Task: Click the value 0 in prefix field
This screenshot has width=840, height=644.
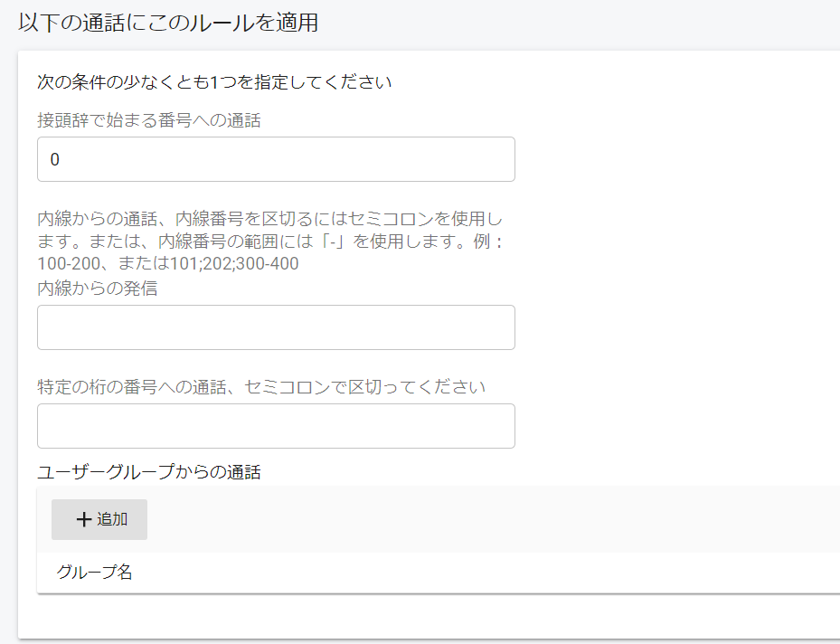Action: tap(54, 159)
